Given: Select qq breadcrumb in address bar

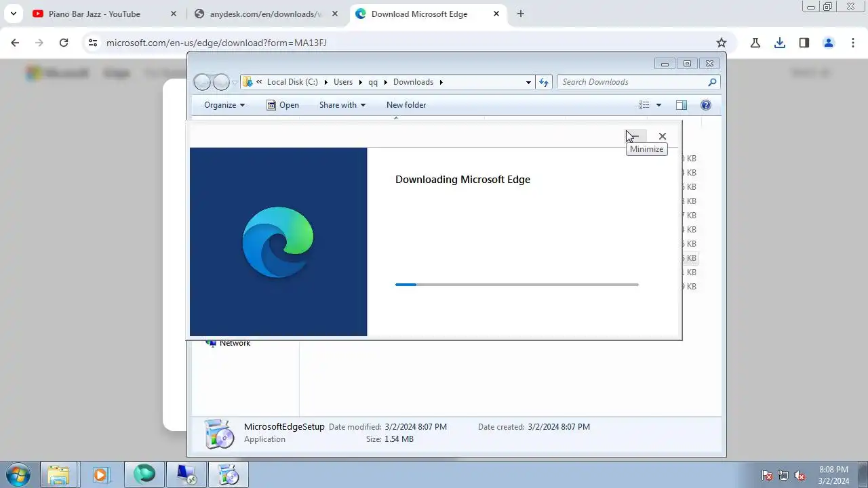Looking at the screenshot, I should click(373, 82).
